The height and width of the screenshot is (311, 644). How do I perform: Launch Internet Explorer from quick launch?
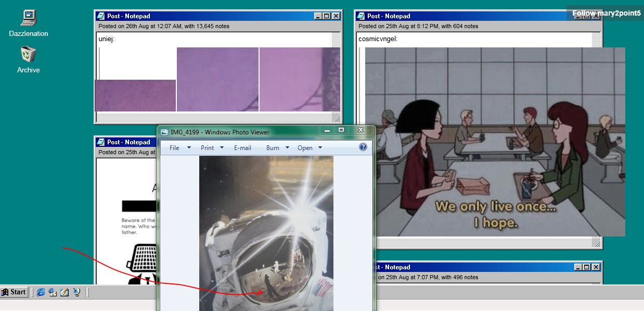pos(41,292)
